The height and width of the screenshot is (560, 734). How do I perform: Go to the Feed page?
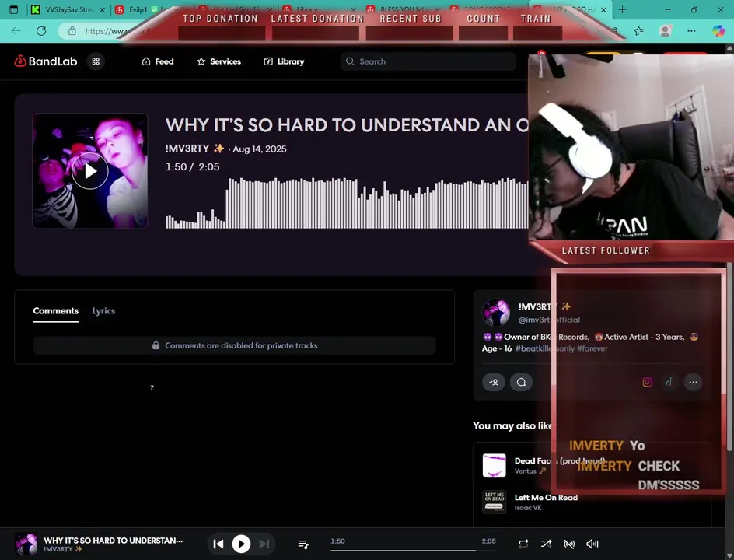158,61
